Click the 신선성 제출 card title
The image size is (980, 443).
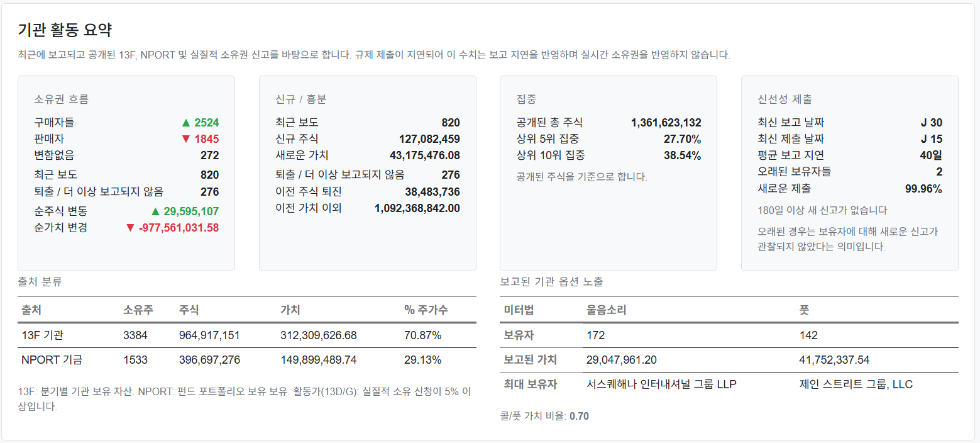(x=785, y=99)
